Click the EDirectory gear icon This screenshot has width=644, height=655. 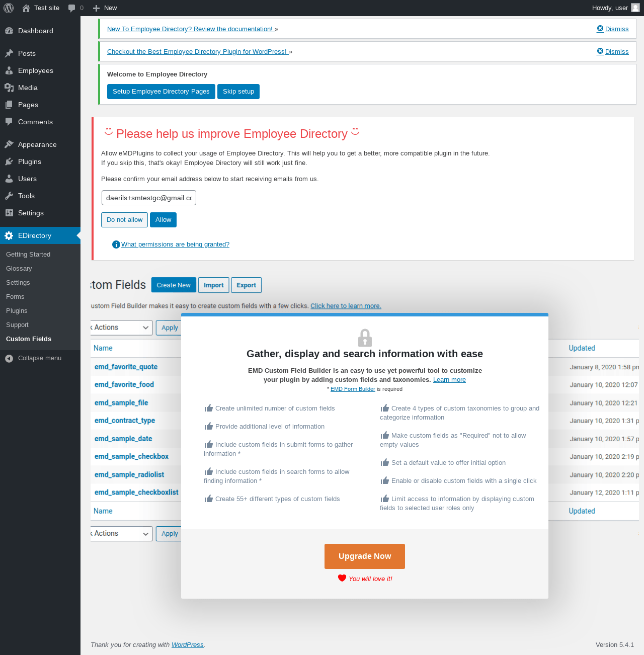click(9, 235)
